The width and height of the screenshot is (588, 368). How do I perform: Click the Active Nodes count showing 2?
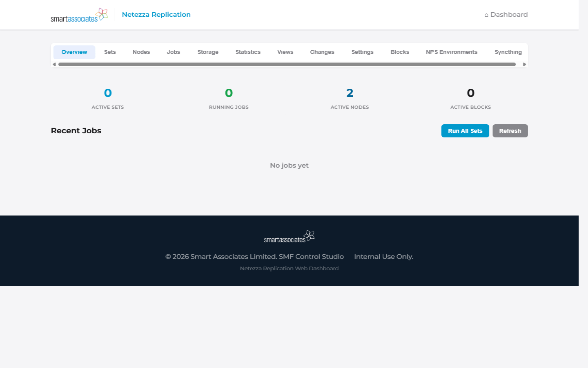[350, 92]
